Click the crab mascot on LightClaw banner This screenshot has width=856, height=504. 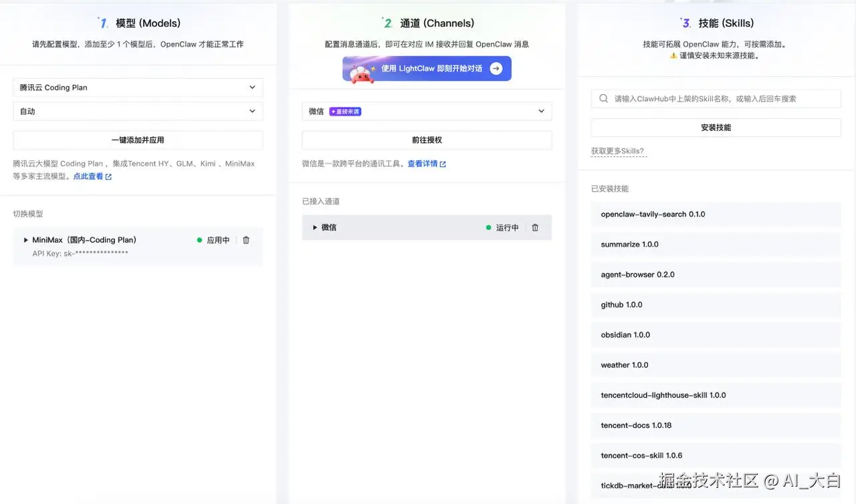point(362,74)
